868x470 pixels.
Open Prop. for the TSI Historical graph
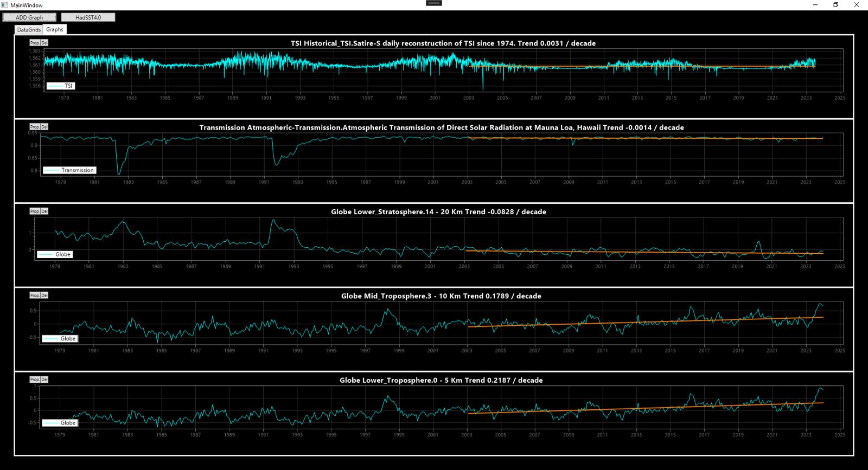click(35, 43)
